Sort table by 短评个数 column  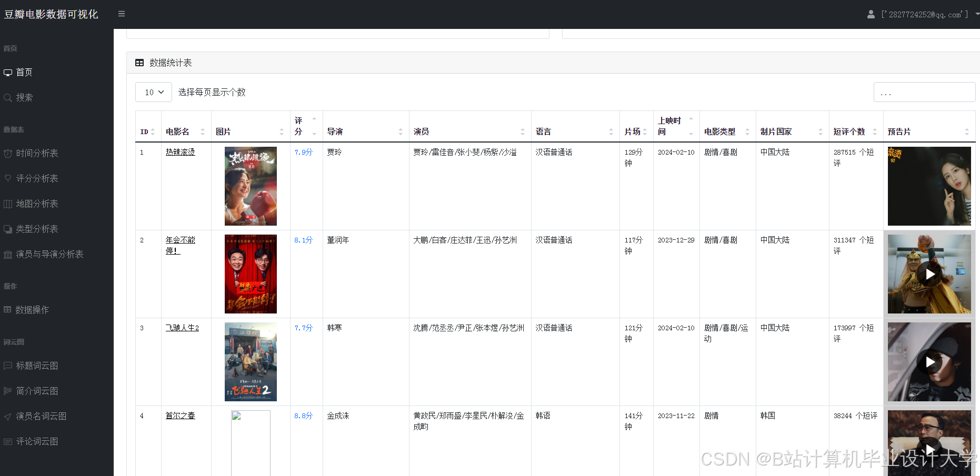(856, 126)
